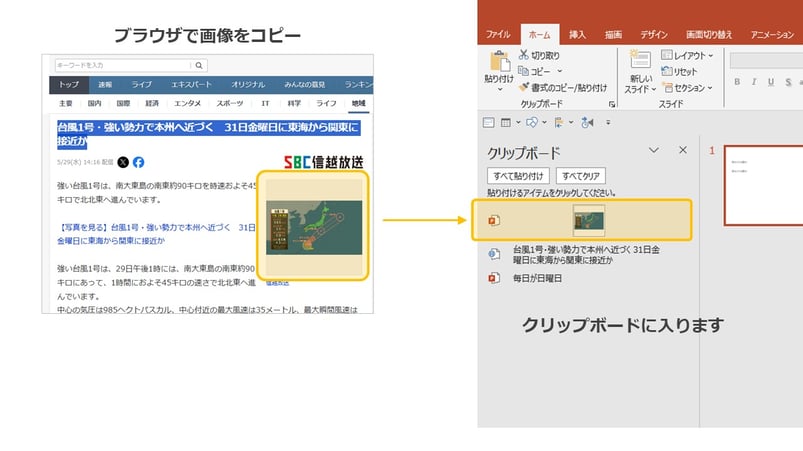Share article via Facebook icon
Image resolution: width=803 pixels, height=451 pixels.
pos(138,162)
